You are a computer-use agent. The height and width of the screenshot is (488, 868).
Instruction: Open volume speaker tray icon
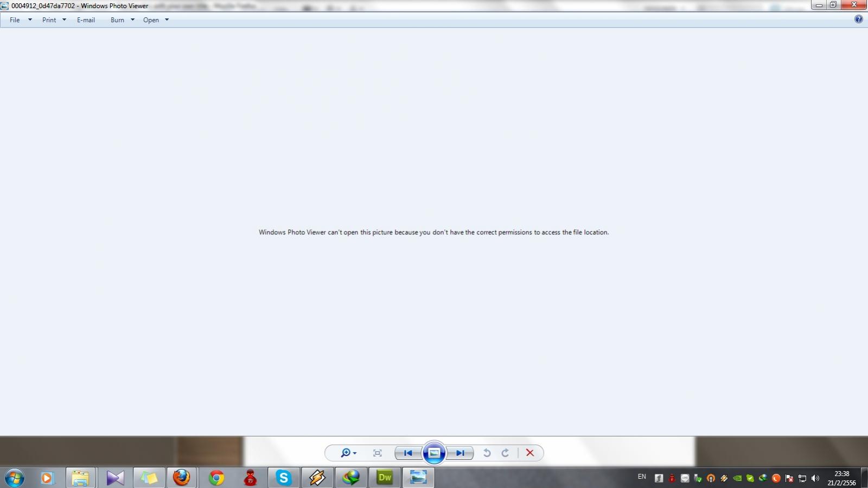point(815,478)
